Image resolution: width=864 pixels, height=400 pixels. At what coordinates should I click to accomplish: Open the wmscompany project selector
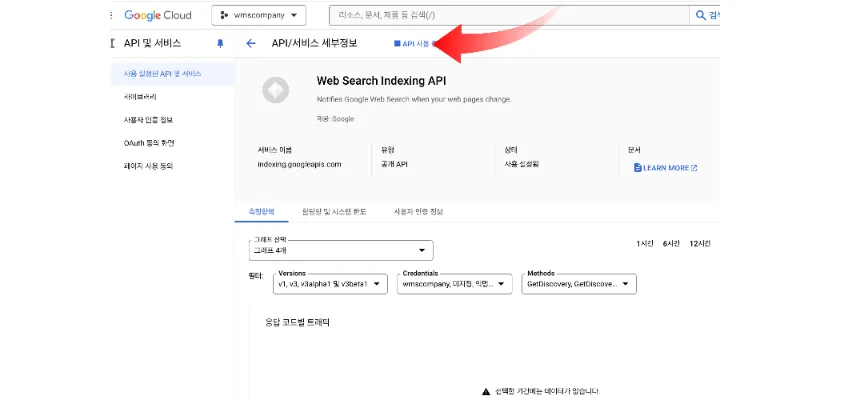(258, 15)
